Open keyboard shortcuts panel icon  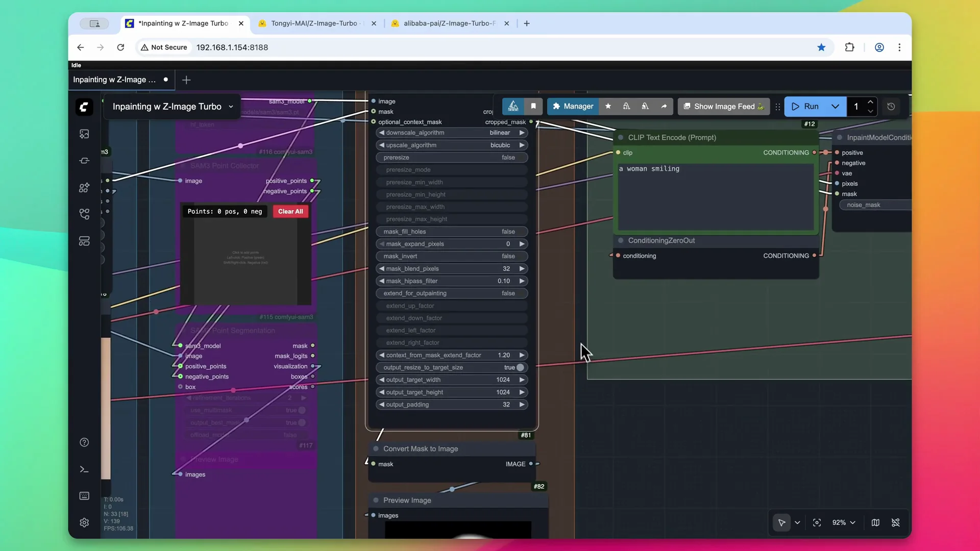coord(84,496)
